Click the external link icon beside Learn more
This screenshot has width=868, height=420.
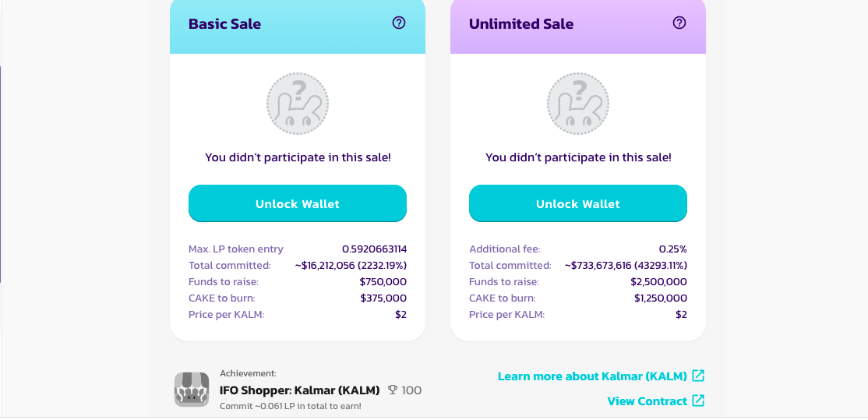699,376
